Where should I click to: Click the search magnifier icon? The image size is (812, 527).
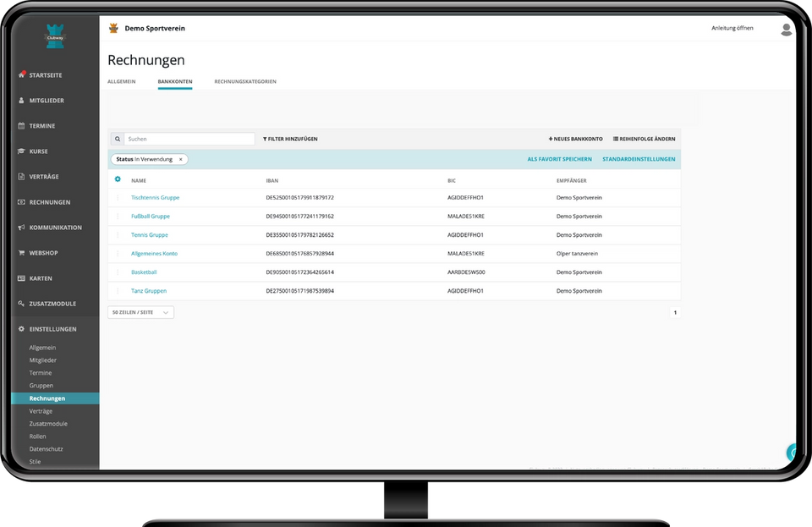click(118, 139)
